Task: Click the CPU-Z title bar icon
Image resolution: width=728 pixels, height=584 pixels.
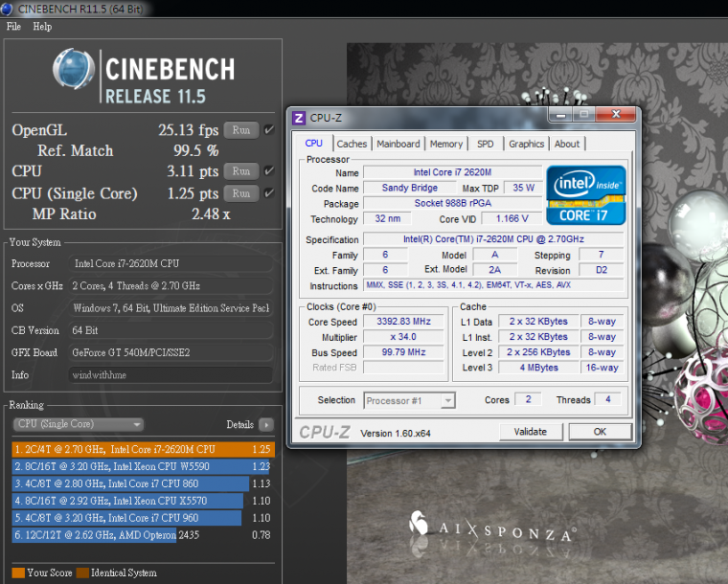Action: pyautogui.click(x=299, y=118)
